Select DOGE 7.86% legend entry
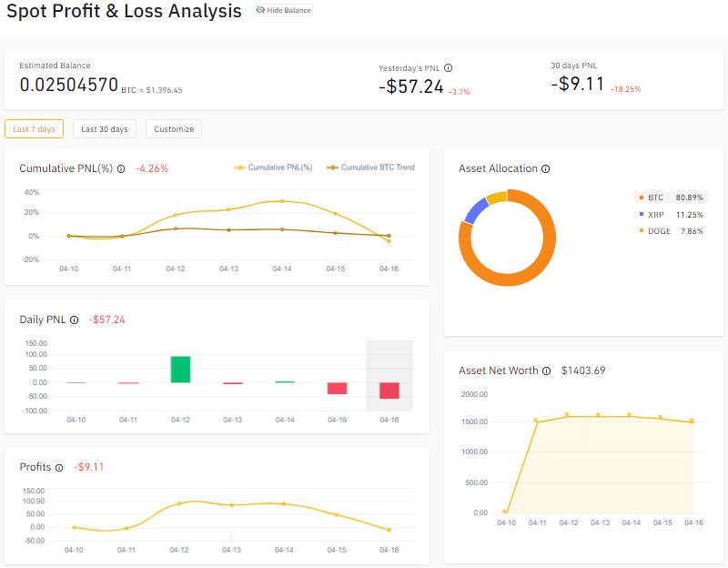Screen dimensions: 728x568 [x=671, y=231]
